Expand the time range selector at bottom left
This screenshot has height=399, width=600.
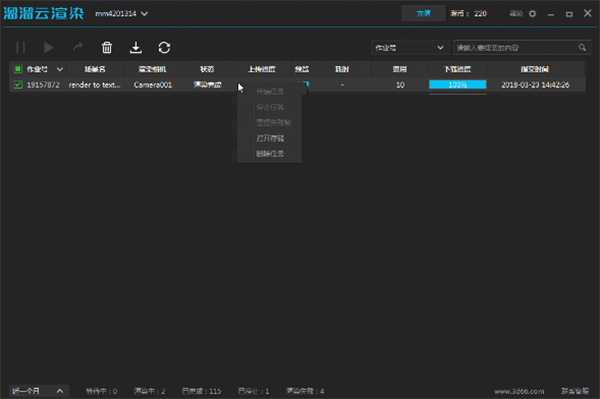(x=39, y=391)
